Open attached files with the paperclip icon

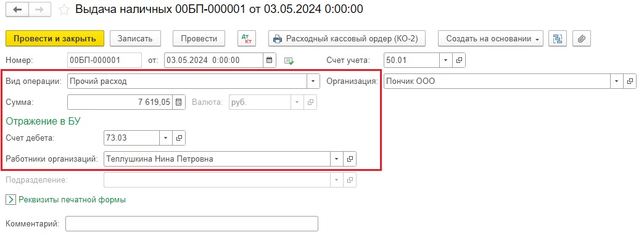coord(581,39)
